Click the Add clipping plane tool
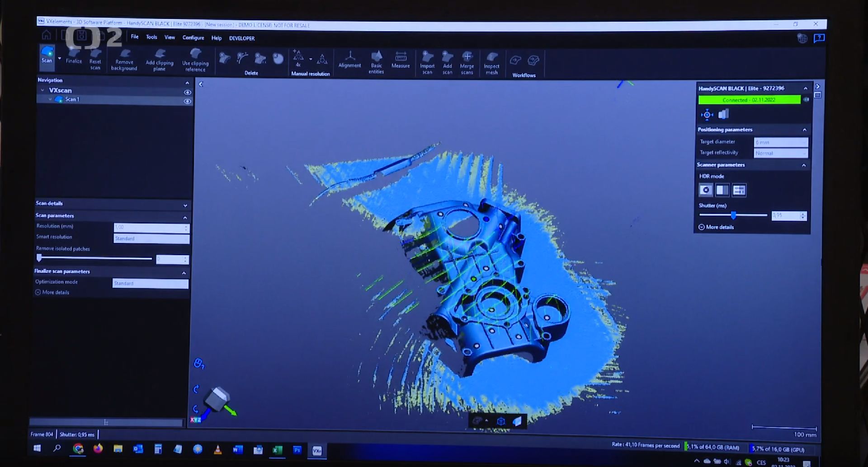 160,60
